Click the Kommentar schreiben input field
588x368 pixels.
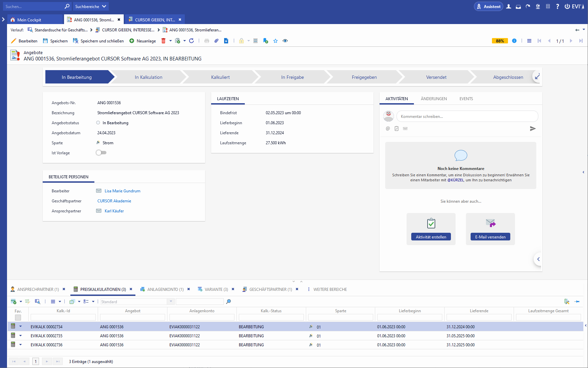[x=467, y=117]
